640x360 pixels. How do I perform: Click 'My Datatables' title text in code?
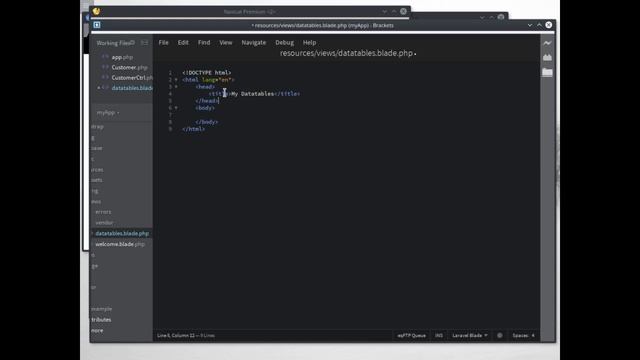[253, 94]
